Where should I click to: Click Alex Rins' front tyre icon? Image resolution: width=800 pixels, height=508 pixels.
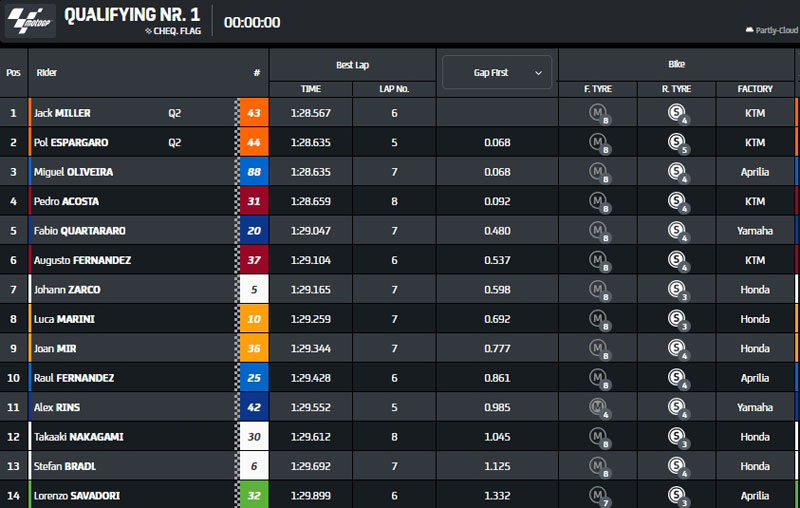point(599,407)
